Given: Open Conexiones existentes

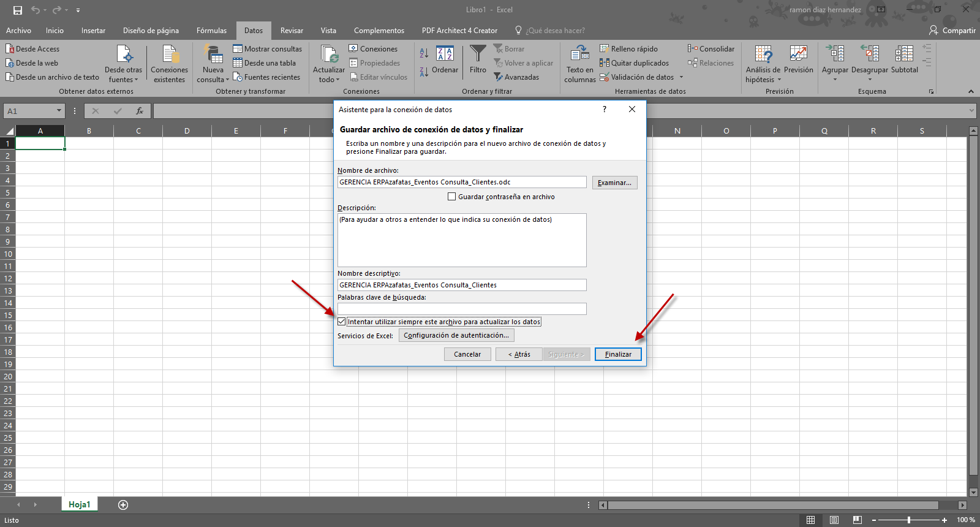Looking at the screenshot, I should click(170, 64).
